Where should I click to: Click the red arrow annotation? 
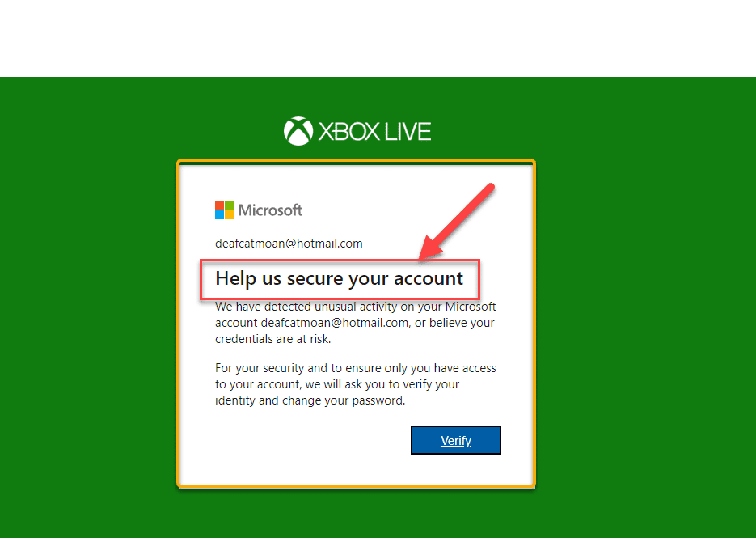pyautogui.click(x=456, y=222)
